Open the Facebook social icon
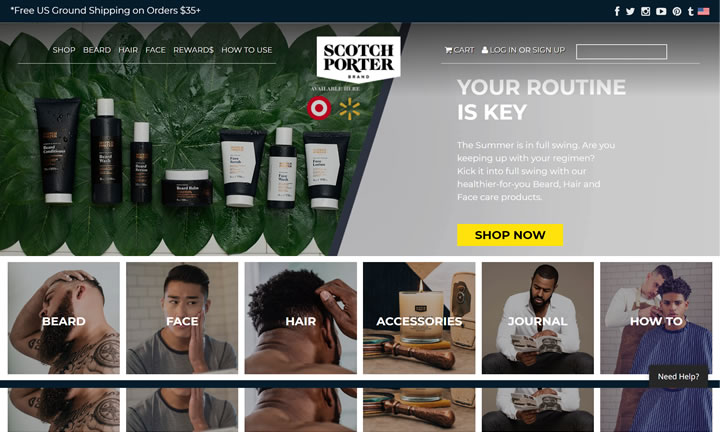The height and width of the screenshot is (432, 720). click(x=617, y=11)
